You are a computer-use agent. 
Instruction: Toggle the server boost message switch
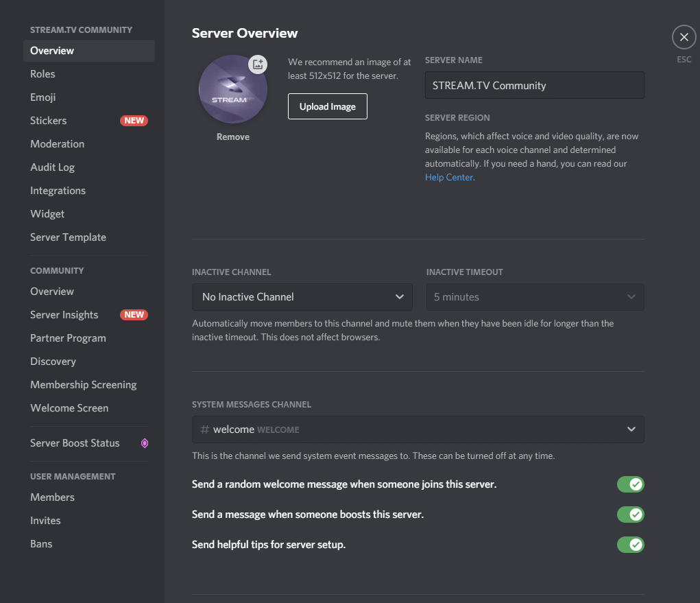click(x=630, y=515)
